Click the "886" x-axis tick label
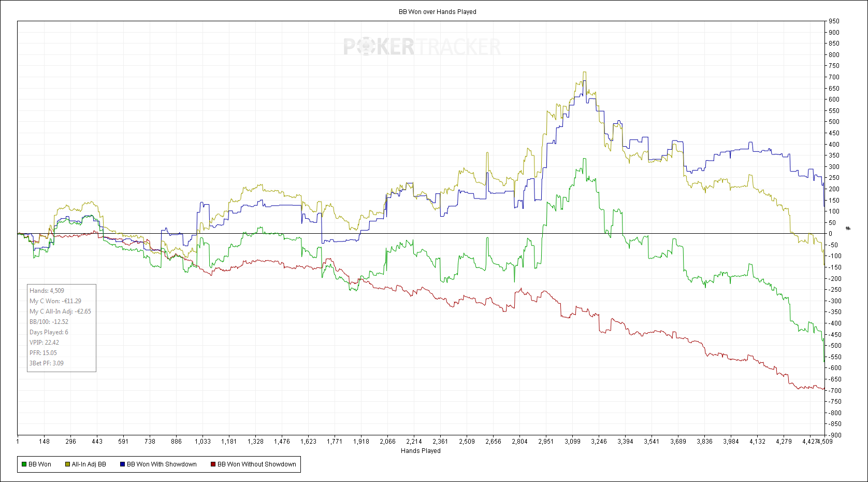The height and width of the screenshot is (482, 868). click(176, 442)
